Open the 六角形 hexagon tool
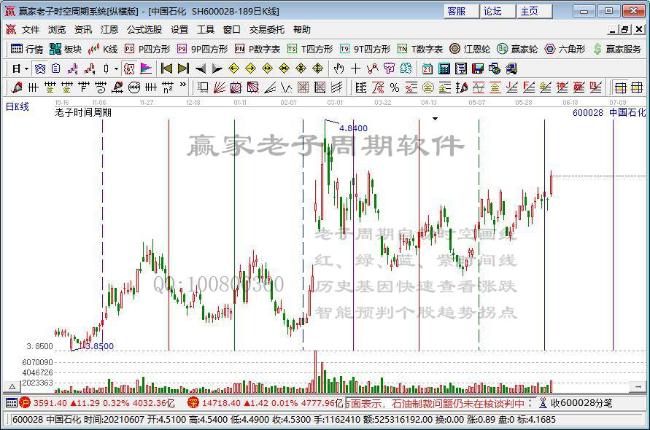 (x=565, y=49)
